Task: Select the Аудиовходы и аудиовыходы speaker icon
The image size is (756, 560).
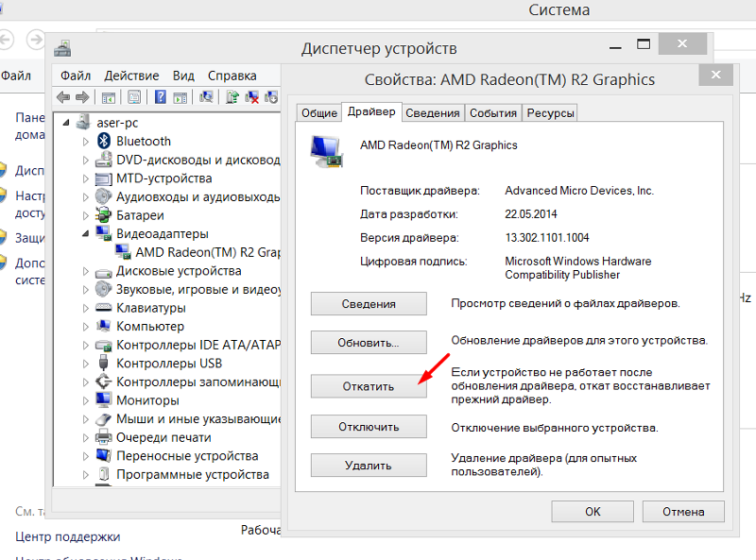Action: pyautogui.click(x=104, y=196)
